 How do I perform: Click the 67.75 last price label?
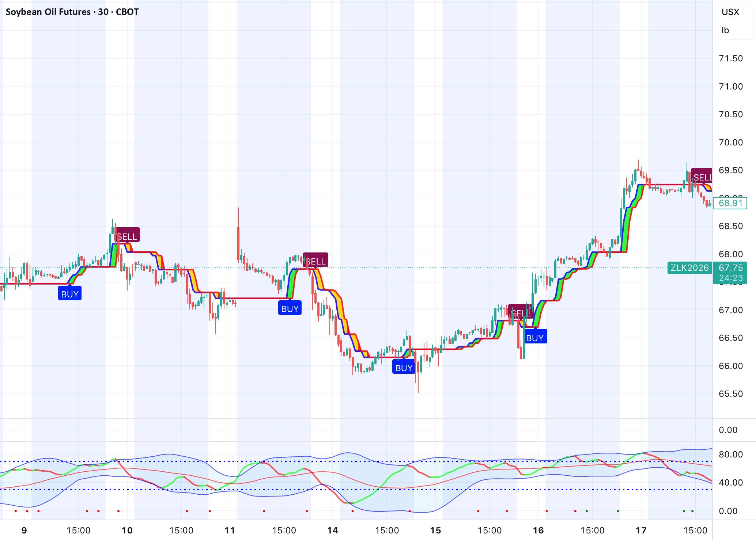point(731,268)
